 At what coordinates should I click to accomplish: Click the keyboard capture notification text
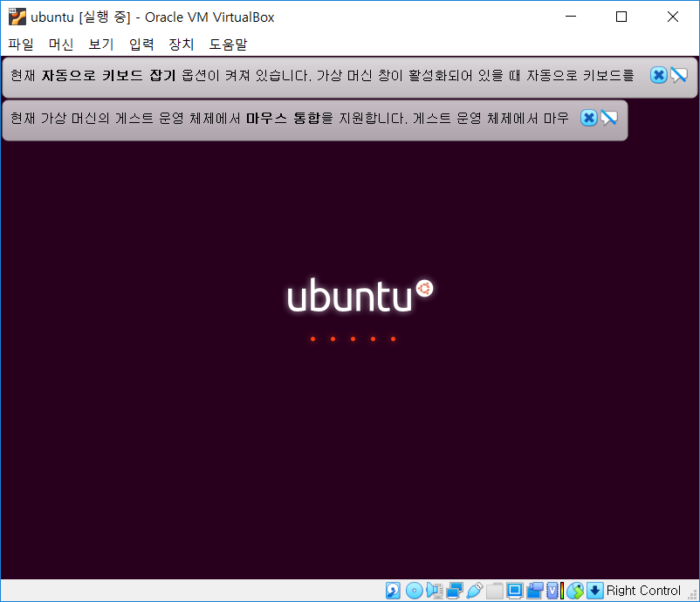[x=322, y=75]
